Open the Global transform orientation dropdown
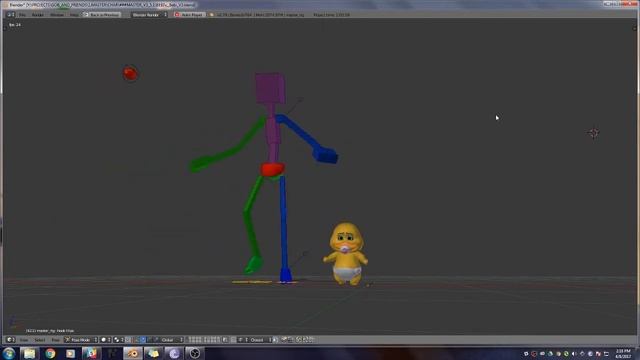 tap(171, 340)
